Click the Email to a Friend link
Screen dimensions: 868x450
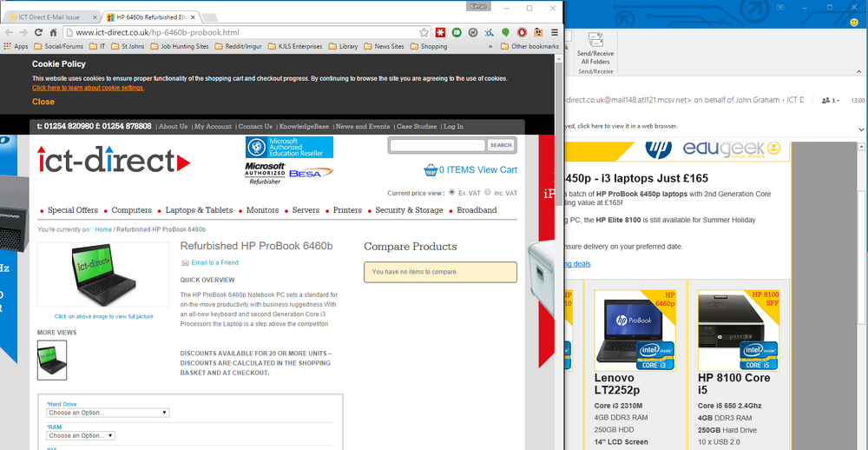click(214, 262)
